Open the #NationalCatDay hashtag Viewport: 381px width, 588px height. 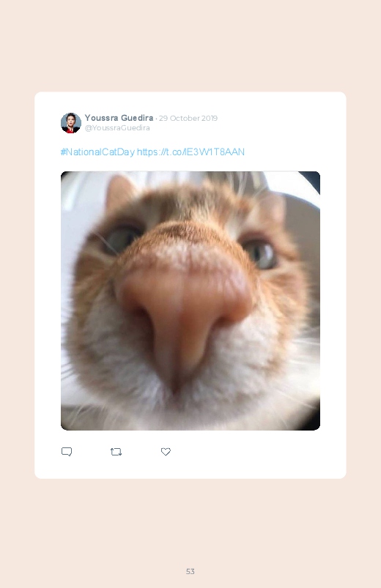point(97,152)
